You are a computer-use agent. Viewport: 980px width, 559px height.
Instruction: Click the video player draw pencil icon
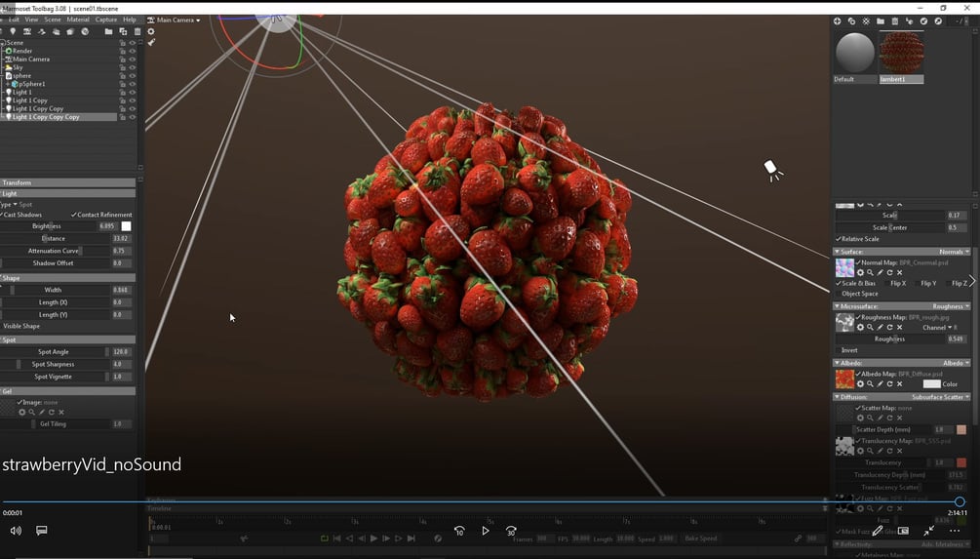[x=878, y=531]
